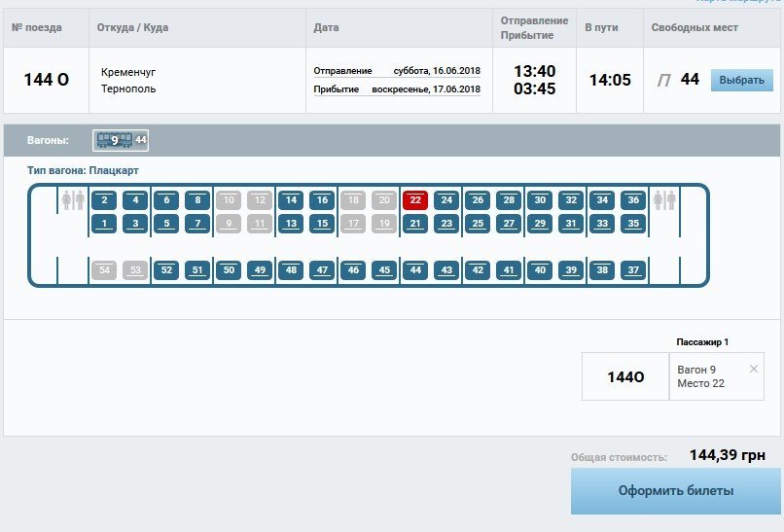
Task: Select side seat 44
Action: tap(415, 270)
